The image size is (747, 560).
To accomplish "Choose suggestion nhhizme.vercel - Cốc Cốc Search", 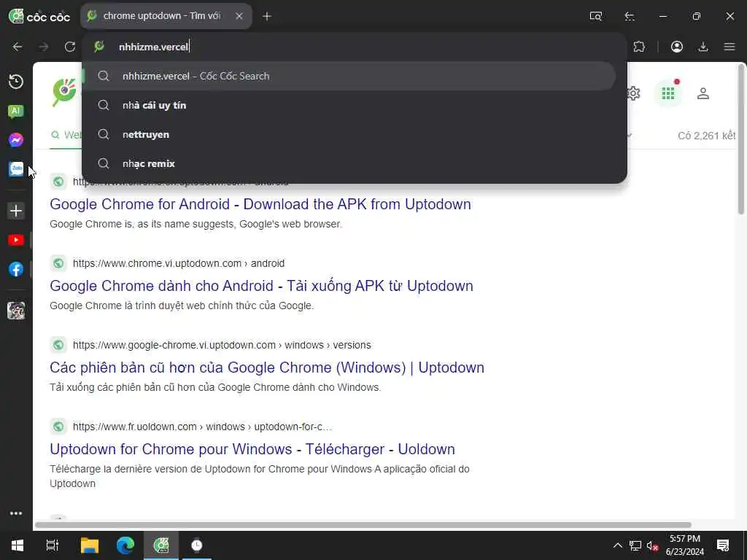I will (349, 76).
